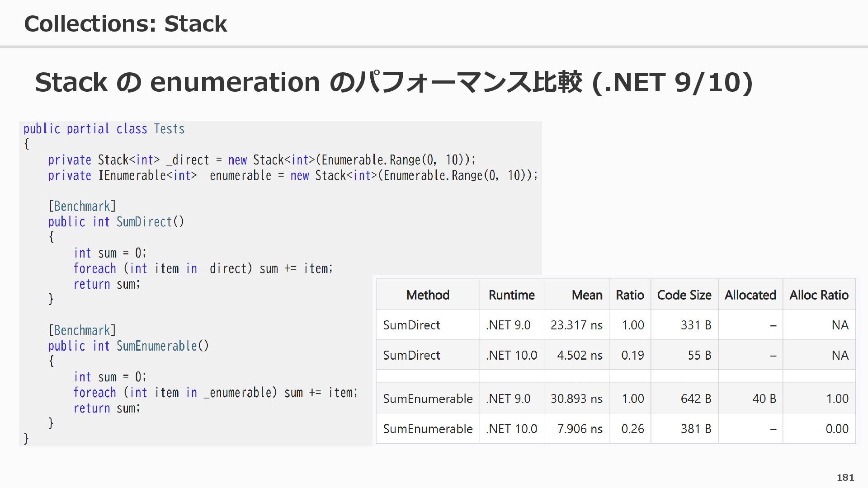The height and width of the screenshot is (488, 868).
Task: Click the class name Tests in code
Action: click(x=169, y=129)
